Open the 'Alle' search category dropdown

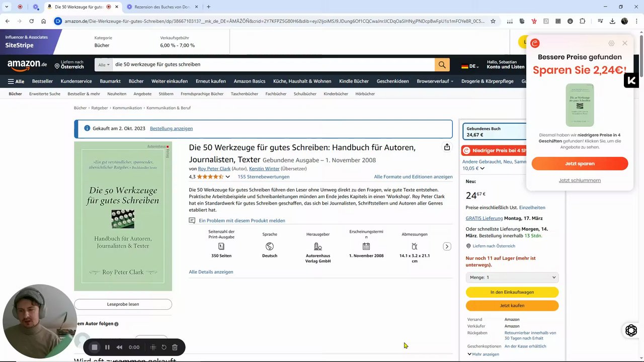(104, 64)
